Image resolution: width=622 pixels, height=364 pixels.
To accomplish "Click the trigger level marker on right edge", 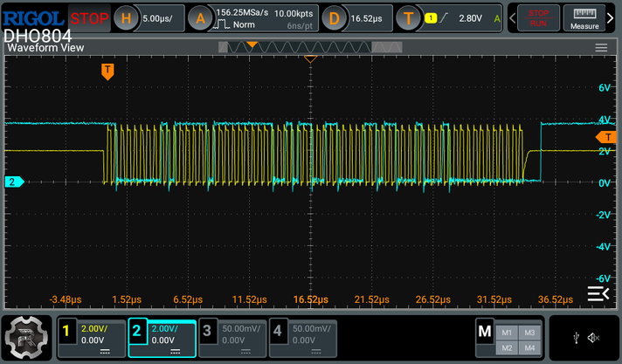I will [x=605, y=137].
